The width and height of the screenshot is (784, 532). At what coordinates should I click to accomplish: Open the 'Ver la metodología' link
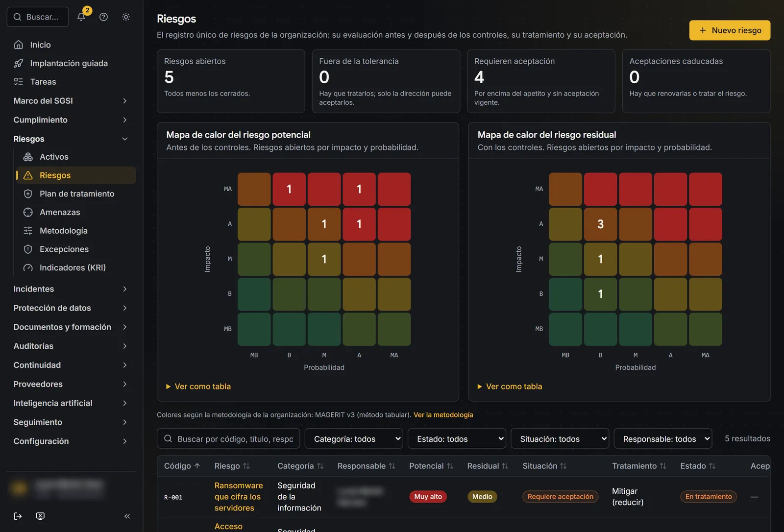pos(443,415)
